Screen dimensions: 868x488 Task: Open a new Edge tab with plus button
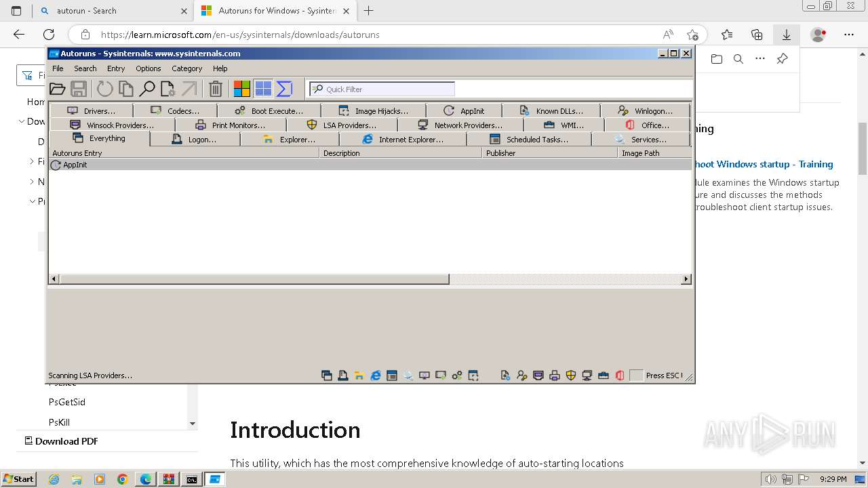[369, 11]
